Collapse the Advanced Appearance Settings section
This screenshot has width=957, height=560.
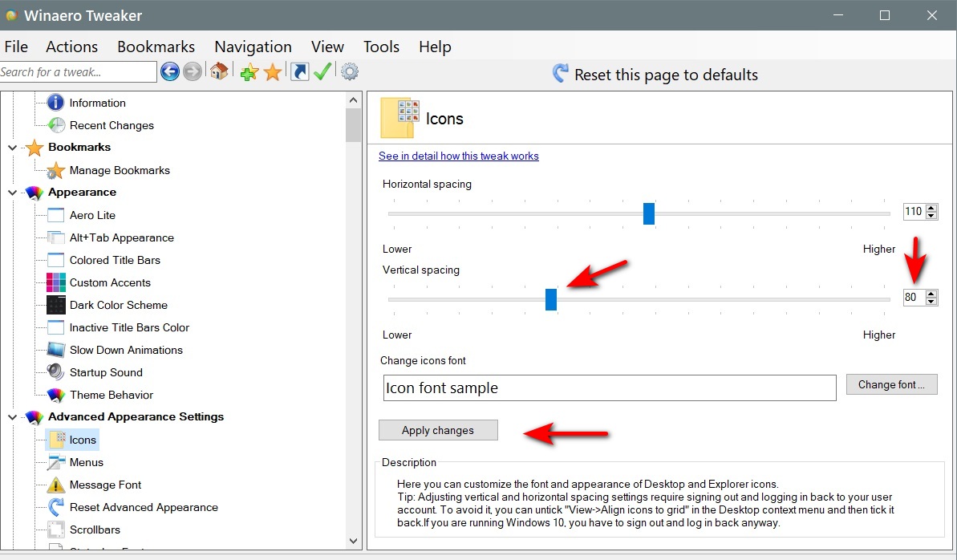[x=12, y=417]
